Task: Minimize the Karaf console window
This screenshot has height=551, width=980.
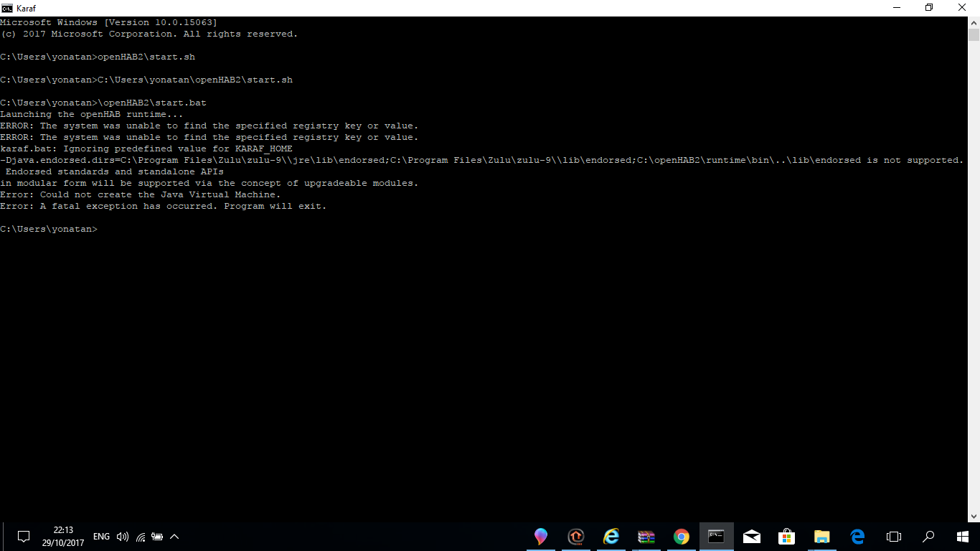Action: [897, 8]
